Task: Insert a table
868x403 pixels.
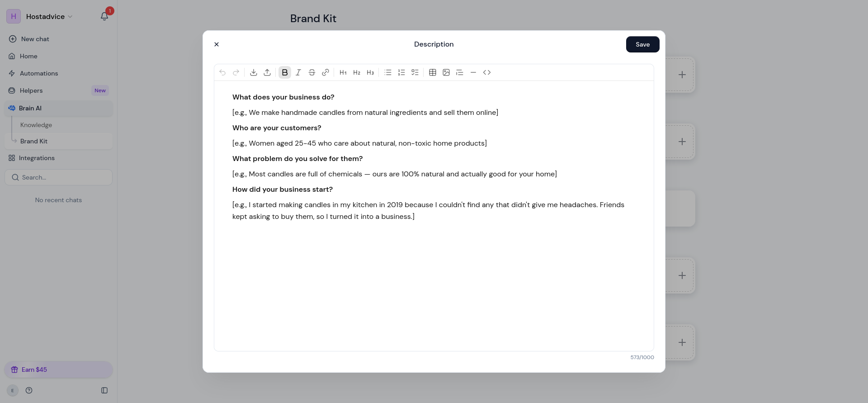Action: coord(433,72)
